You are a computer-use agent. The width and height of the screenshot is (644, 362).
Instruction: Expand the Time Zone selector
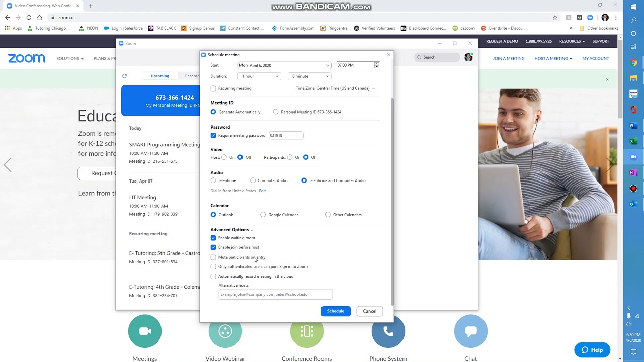coord(336,88)
